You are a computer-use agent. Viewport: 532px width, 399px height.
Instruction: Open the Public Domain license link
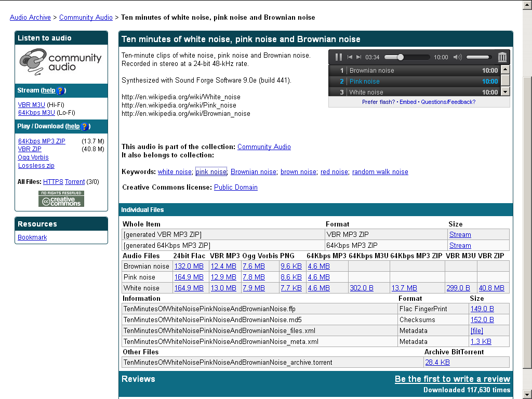236,187
